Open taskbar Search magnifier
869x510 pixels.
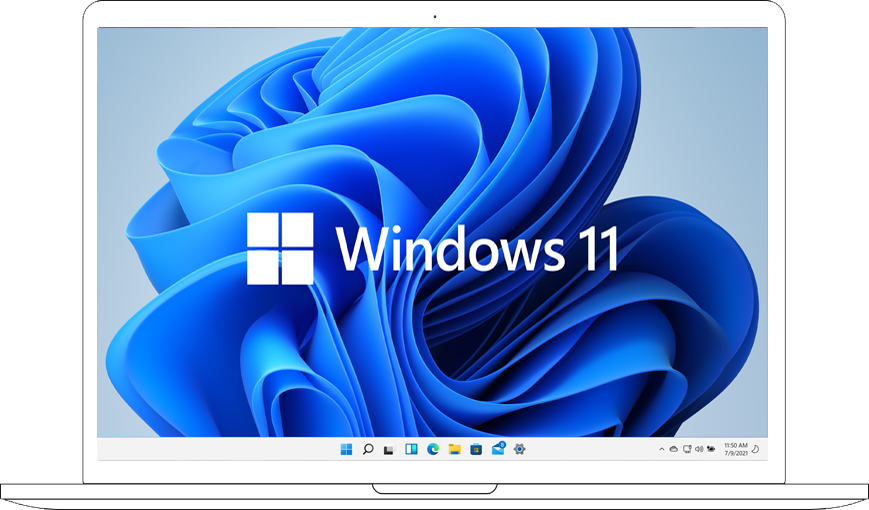point(368,449)
